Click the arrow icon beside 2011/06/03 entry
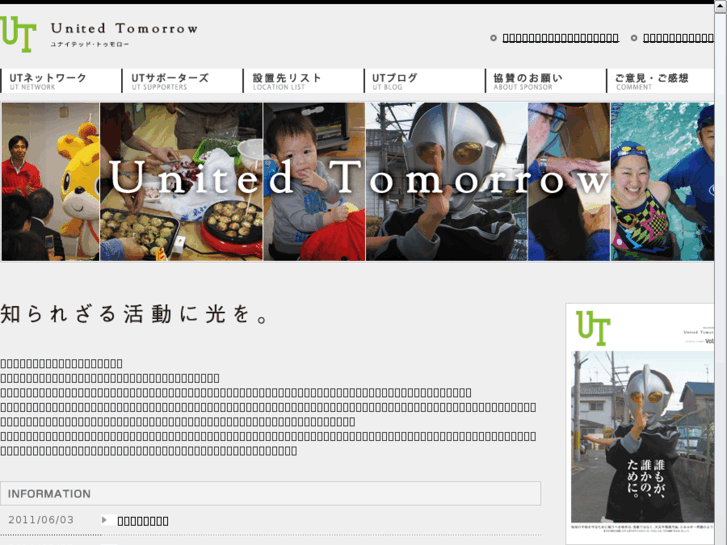 (105, 520)
